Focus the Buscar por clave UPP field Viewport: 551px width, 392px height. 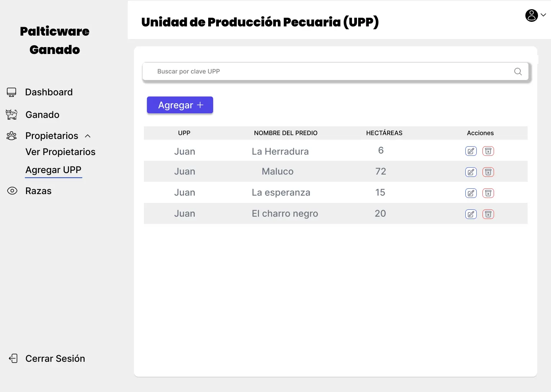coord(329,72)
